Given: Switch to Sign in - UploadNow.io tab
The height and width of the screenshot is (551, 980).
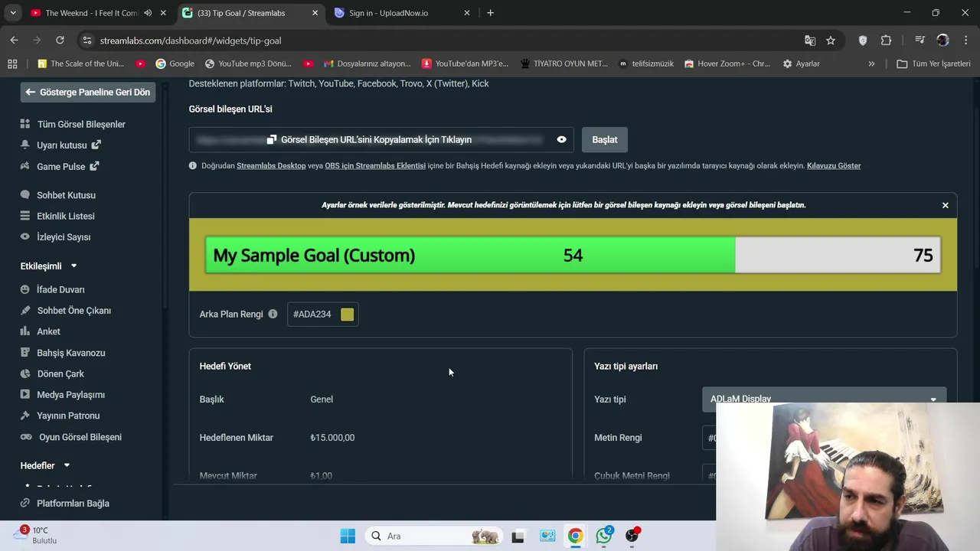Looking at the screenshot, I should point(388,13).
